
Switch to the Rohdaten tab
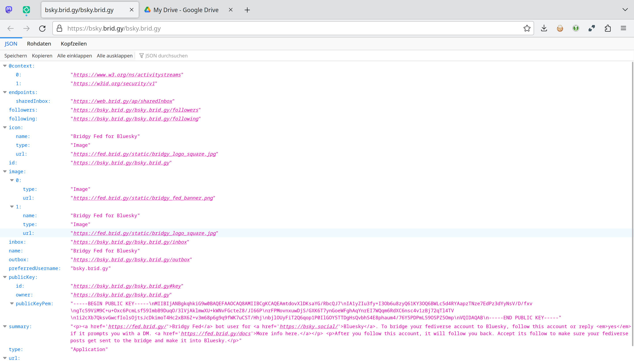[39, 44]
